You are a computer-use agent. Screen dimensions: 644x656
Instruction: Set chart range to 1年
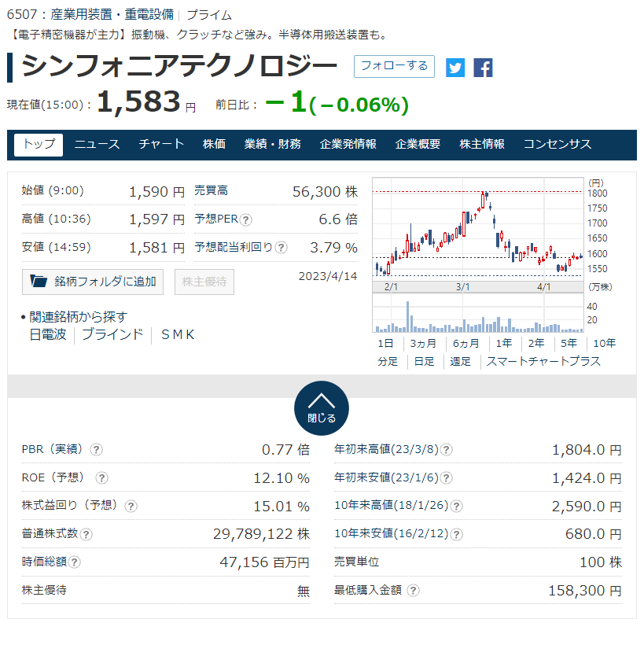point(504,344)
